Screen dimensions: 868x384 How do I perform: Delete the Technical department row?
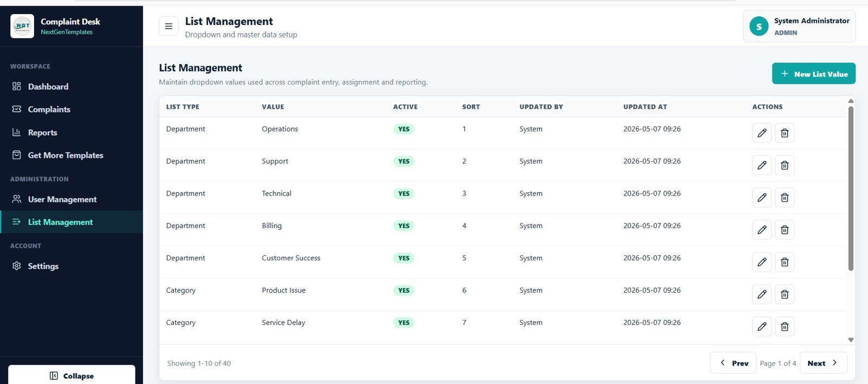[784, 198]
